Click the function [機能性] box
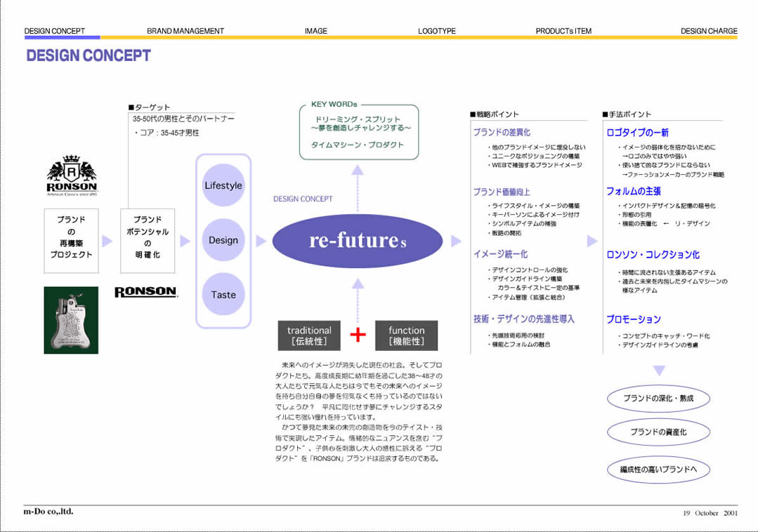This screenshot has width=758, height=532. [406, 335]
